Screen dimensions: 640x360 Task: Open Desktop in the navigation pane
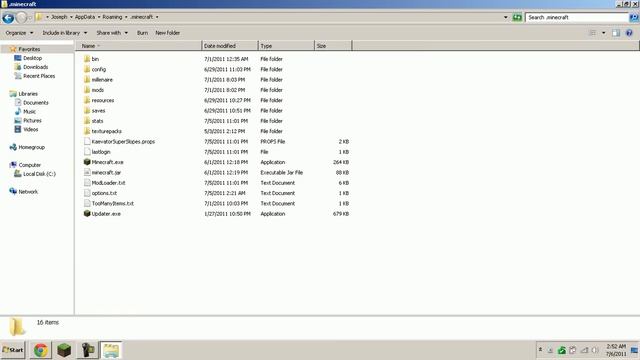[32, 58]
